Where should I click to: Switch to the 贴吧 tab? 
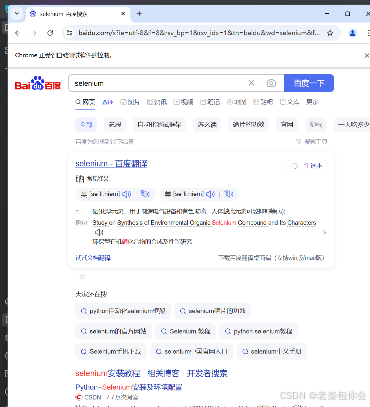[263, 102]
